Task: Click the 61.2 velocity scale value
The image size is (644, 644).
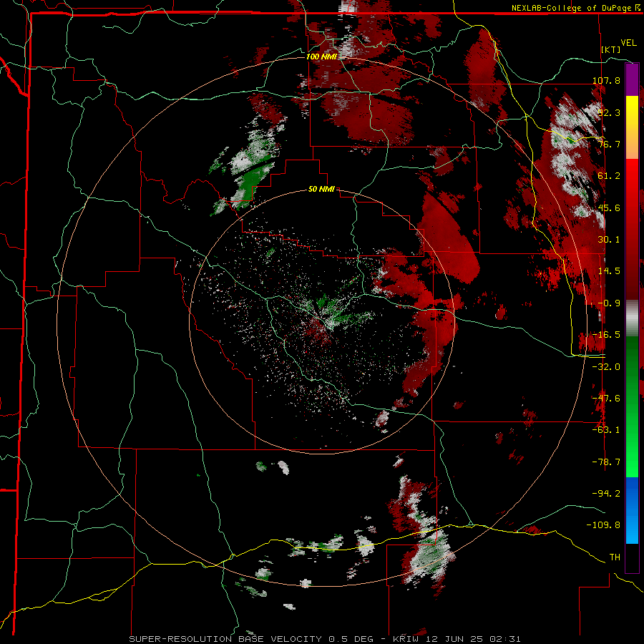Action: coord(609,176)
